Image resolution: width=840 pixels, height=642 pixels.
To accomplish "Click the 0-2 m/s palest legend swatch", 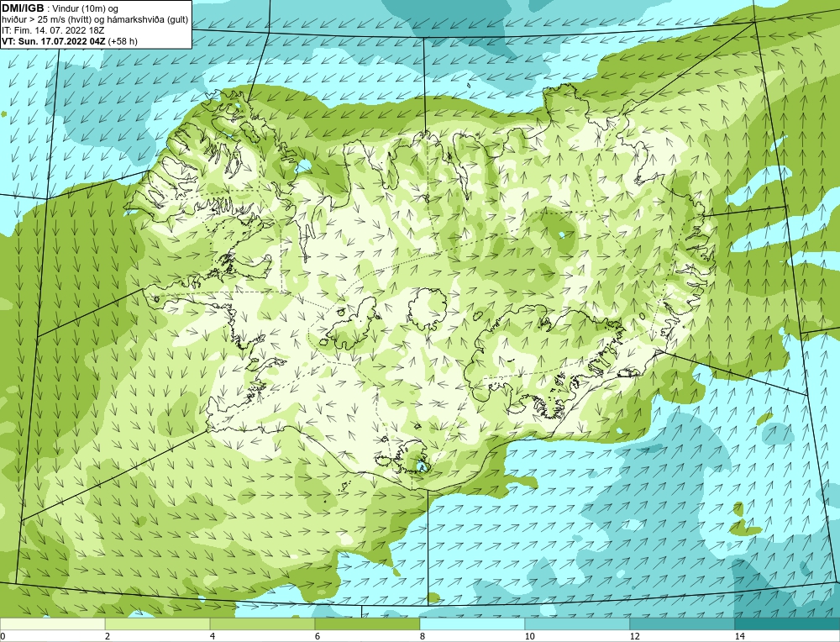I will coord(52,624).
